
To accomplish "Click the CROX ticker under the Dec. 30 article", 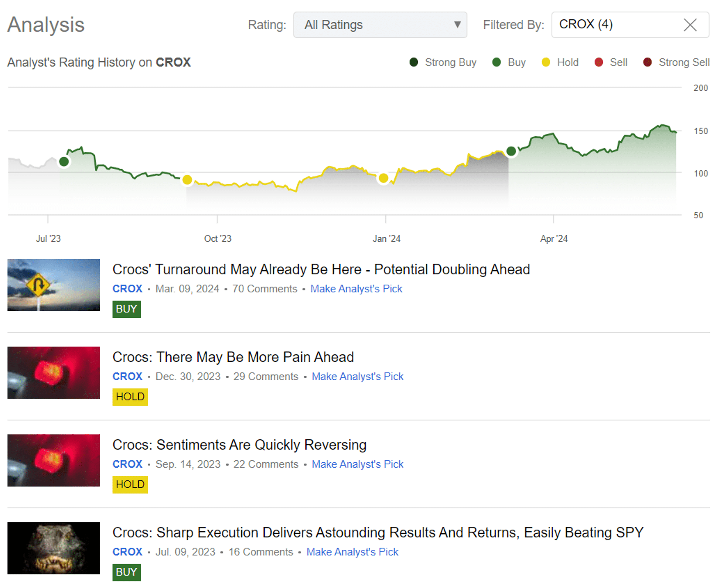I will (x=127, y=376).
